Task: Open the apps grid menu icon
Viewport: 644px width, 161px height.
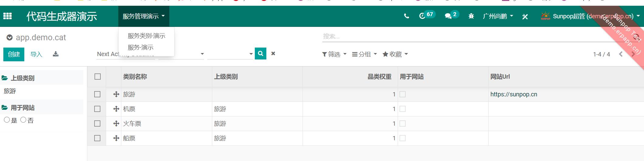Action: [x=8, y=16]
